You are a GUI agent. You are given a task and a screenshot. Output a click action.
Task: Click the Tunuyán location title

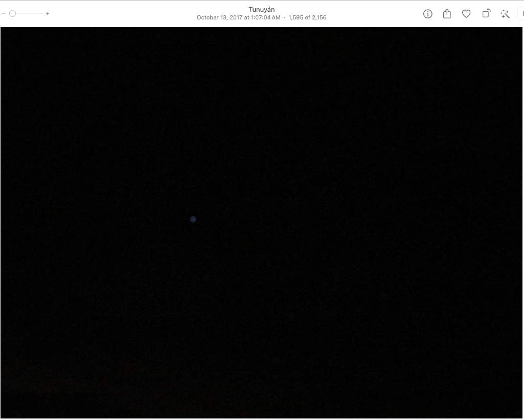click(x=261, y=10)
